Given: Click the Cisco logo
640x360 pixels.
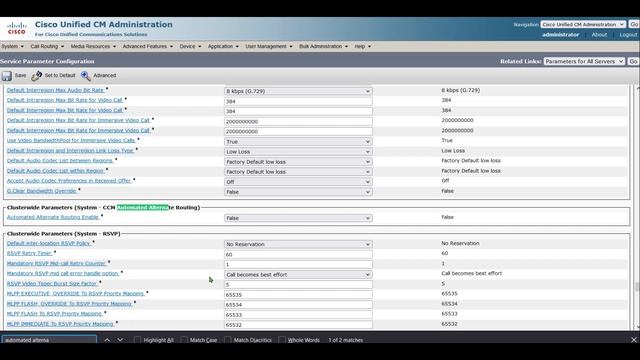Looking at the screenshot, I should point(17,28).
